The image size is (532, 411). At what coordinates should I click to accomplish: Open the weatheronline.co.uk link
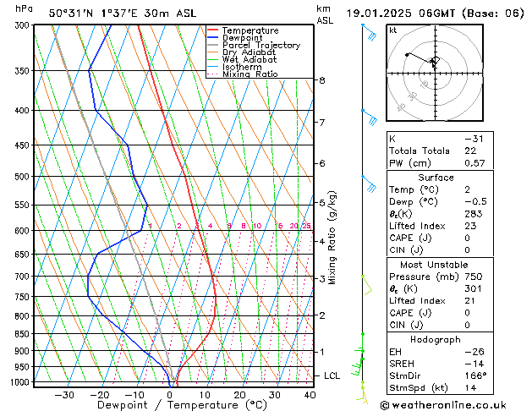(456, 404)
